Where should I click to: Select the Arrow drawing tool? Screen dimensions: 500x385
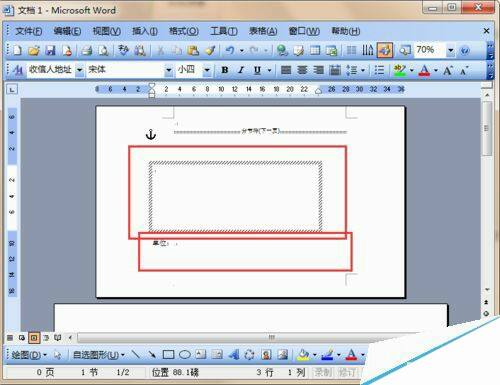coord(152,354)
